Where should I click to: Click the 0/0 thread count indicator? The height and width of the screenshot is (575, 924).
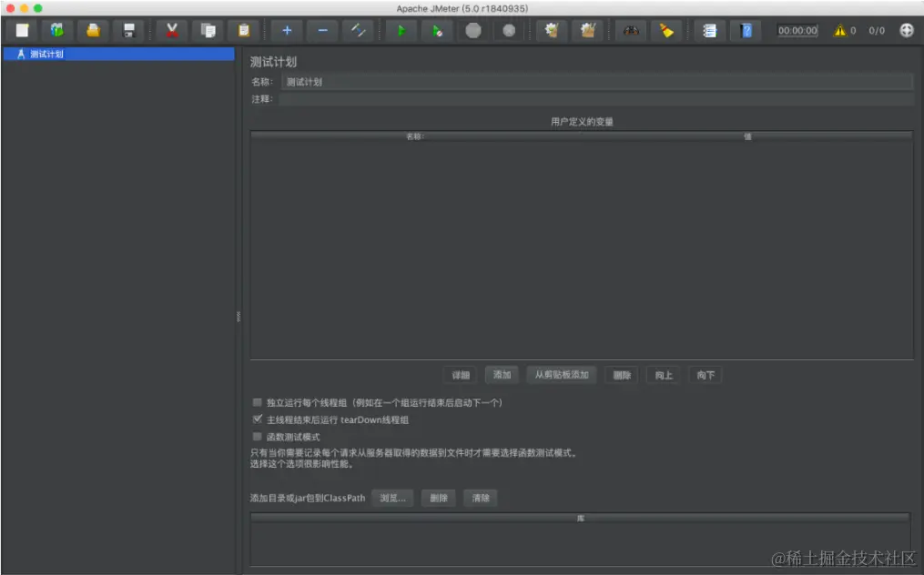pyautogui.click(x=877, y=31)
